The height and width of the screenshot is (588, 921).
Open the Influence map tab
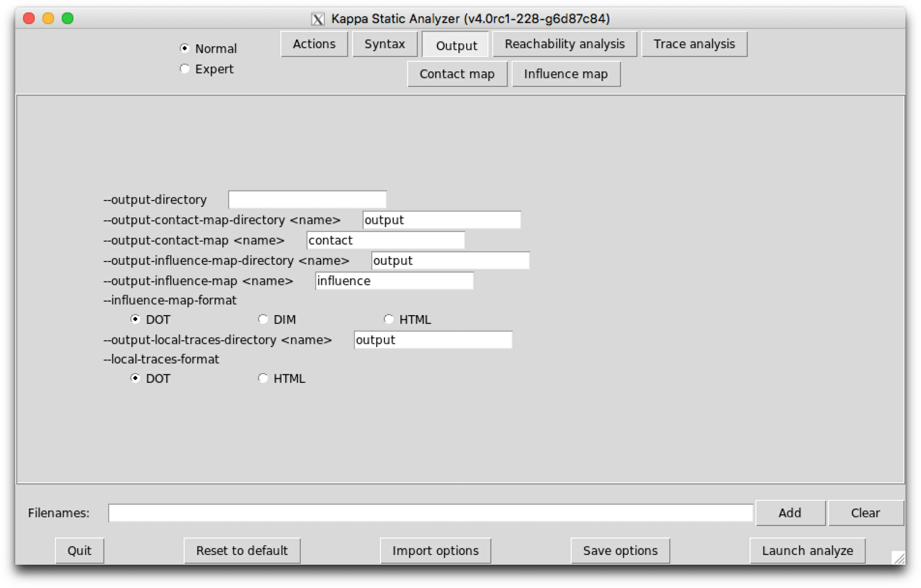566,74
